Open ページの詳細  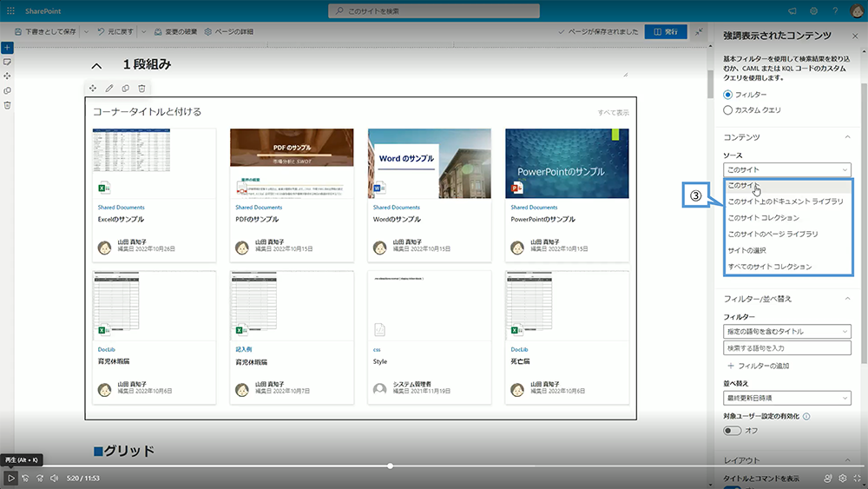[228, 31]
